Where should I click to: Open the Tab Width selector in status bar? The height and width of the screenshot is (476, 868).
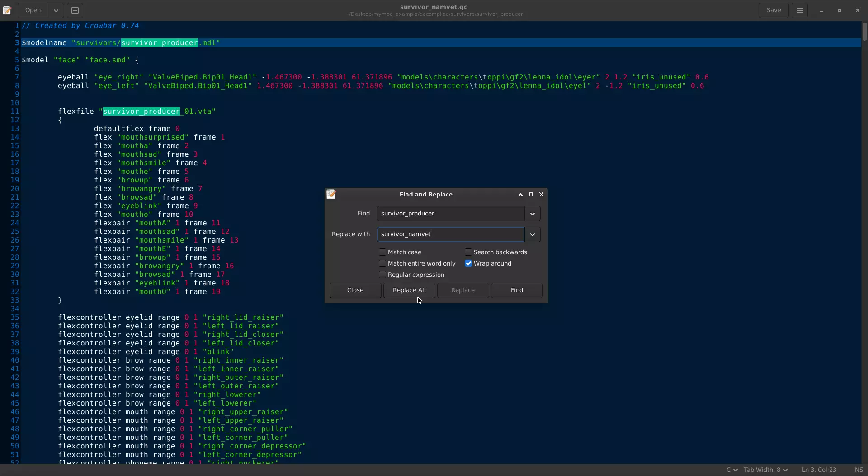(765, 470)
